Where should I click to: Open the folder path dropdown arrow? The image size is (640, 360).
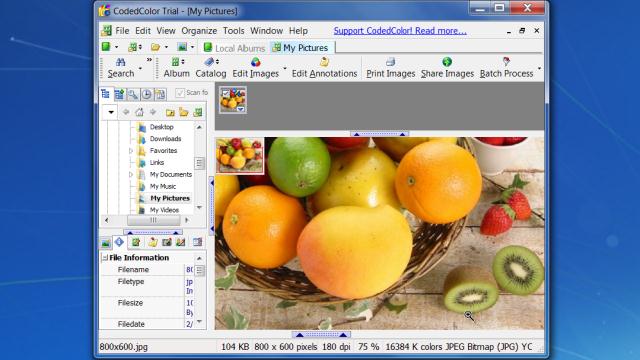click(x=111, y=112)
